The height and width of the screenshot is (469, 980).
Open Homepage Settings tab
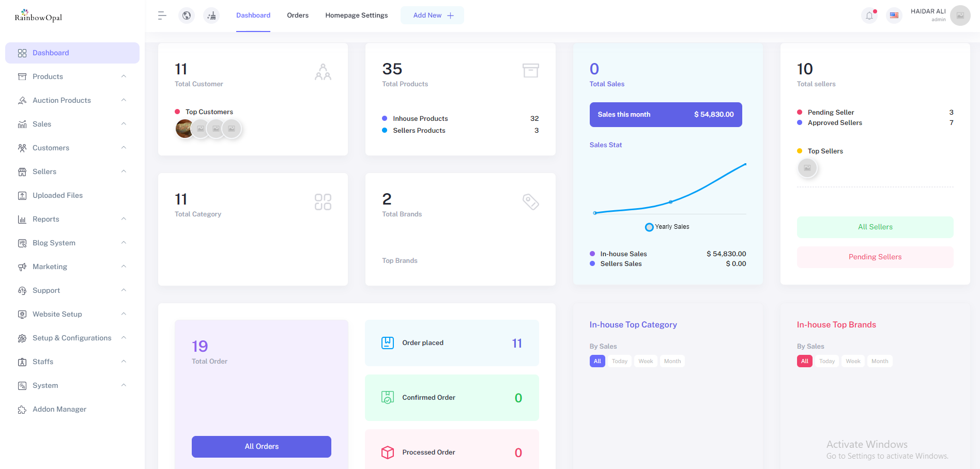point(356,15)
